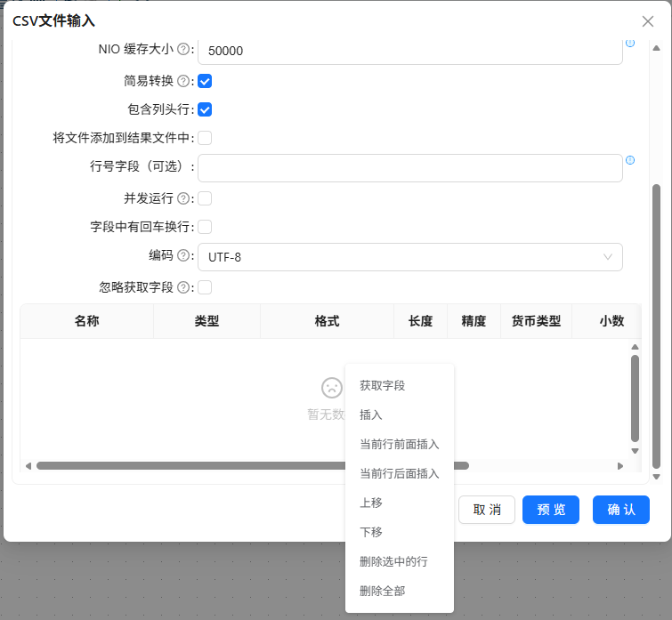Enable 将文件添加到结果文件中 checkbox
Image resolution: width=672 pixels, height=620 pixels.
(205, 138)
